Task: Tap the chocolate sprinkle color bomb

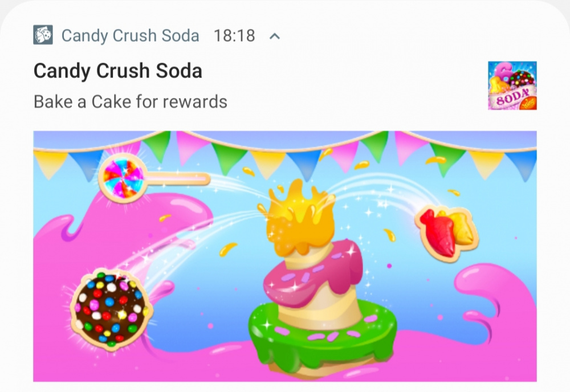Action: [112, 309]
